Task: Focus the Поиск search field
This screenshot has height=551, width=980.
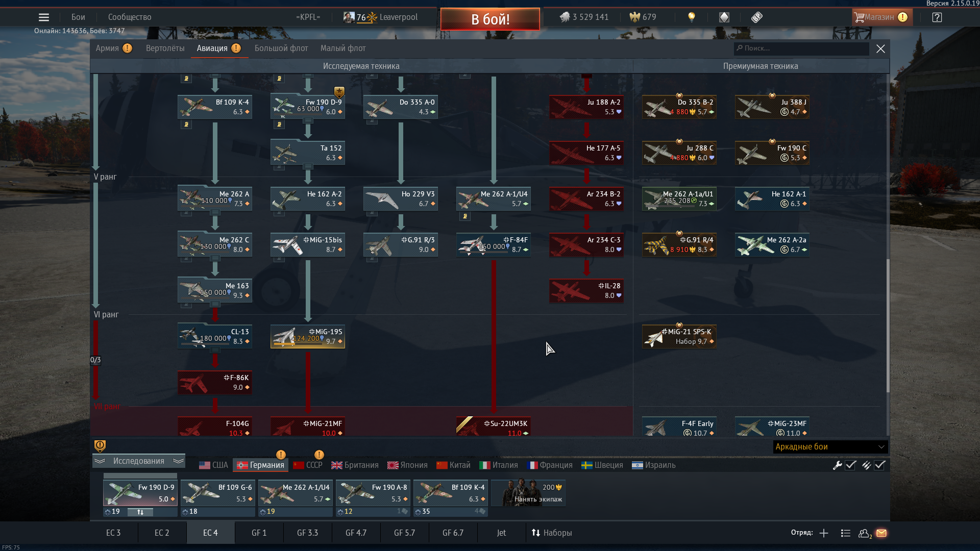Action: [801, 48]
